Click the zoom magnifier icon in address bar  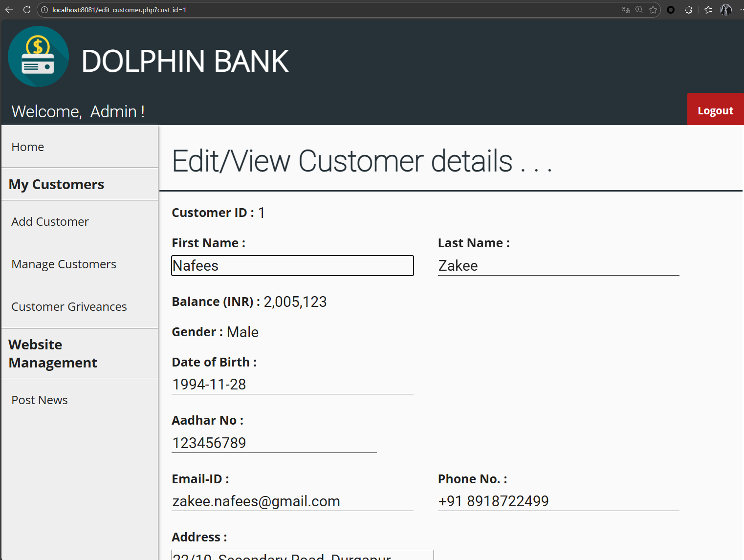click(x=639, y=10)
